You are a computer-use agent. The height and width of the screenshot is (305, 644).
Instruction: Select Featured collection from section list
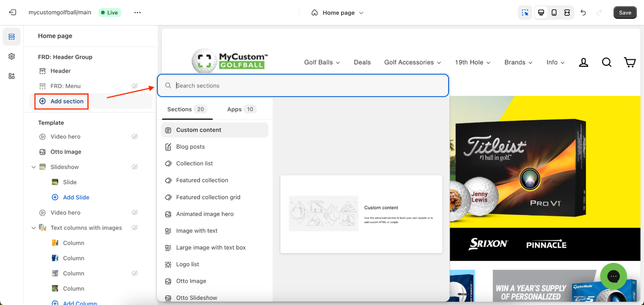pyautogui.click(x=202, y=180)
